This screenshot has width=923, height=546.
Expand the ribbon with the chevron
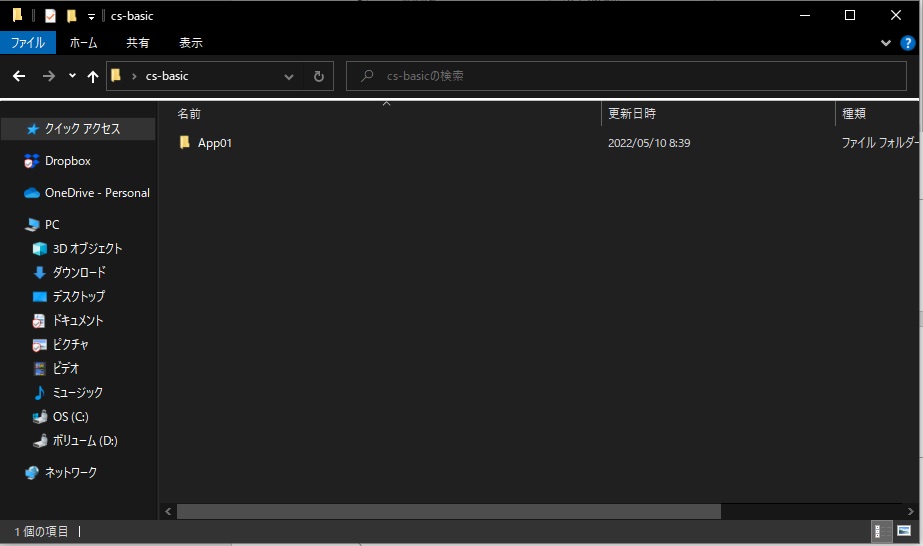tap(886, 43)
